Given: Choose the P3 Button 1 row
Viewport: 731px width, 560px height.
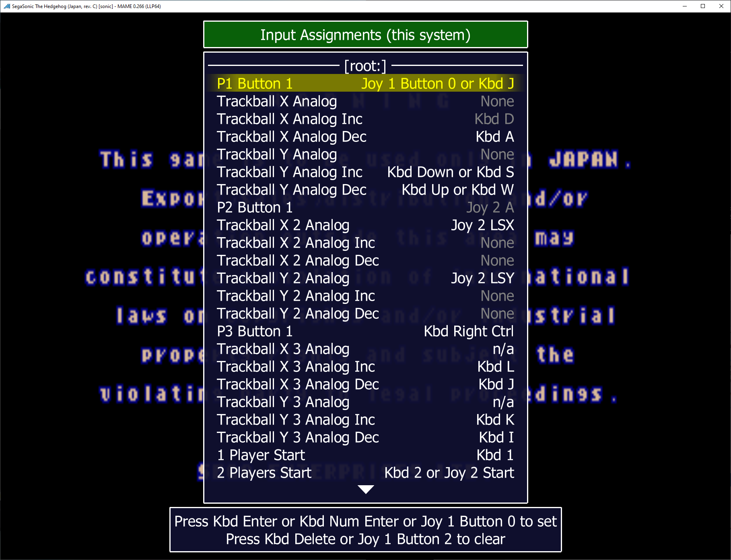Looking at the screenshot, I should 365,331.
